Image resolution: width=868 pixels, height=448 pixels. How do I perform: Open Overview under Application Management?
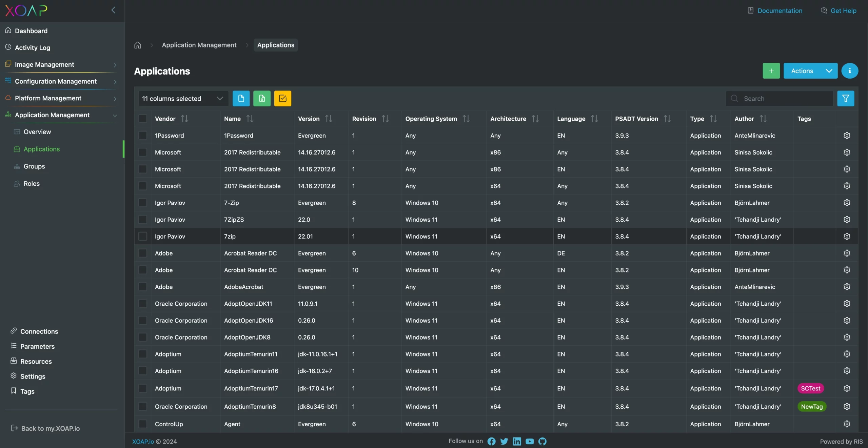tap(37, 132)
